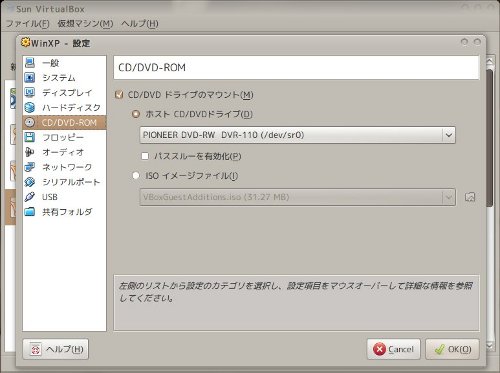The image size is (500, 373).
Task: Enable パススルーを有効化 checkbox
Action: click(x=145, y=156)
